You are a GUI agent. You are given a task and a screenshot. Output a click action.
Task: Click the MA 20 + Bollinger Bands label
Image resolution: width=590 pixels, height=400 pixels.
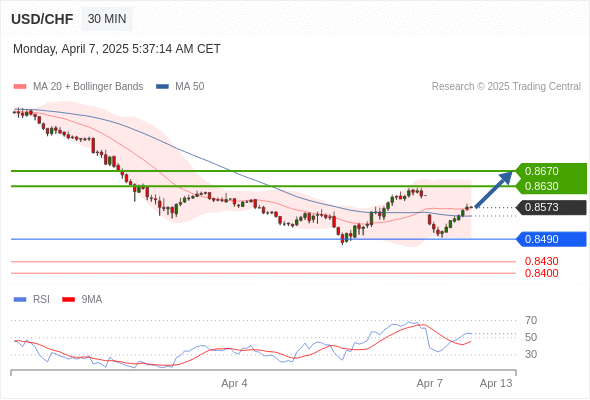(88, 87)
